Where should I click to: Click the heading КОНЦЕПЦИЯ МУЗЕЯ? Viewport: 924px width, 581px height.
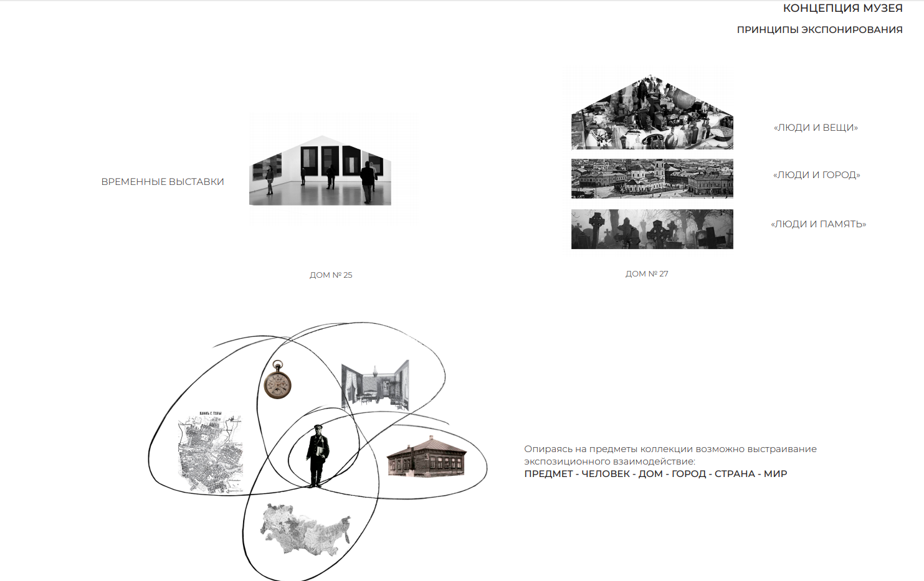[842, 8]
